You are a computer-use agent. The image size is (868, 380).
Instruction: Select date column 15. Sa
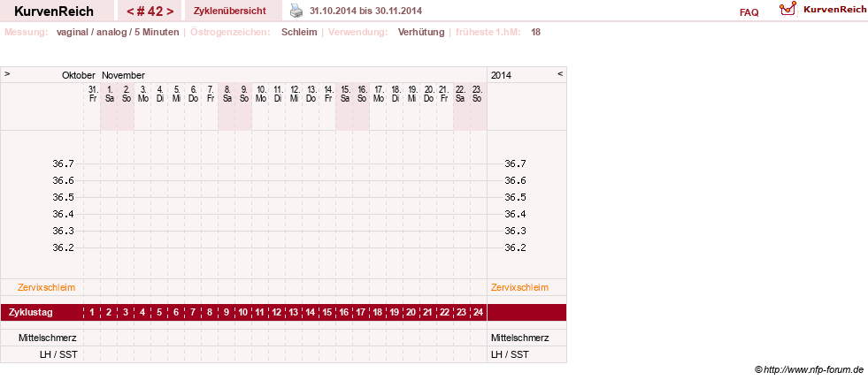coord(345,94)
